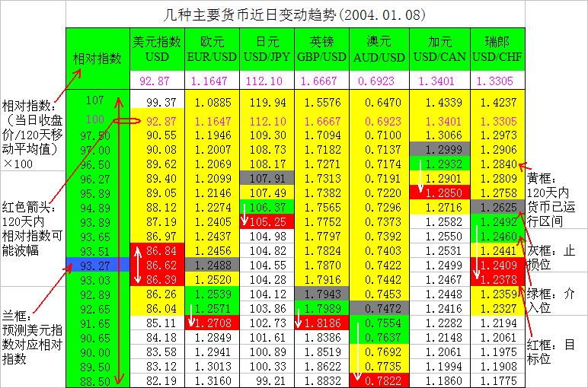The height and width of the screenshot is (388, 588).
Task: Select the green entry cell 106.37
Action: pos(267,207)
